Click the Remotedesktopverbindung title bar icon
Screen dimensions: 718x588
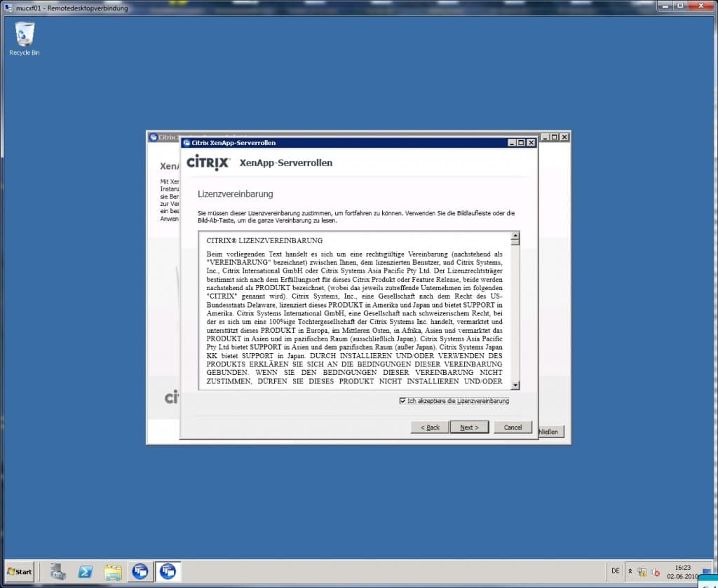8,8
